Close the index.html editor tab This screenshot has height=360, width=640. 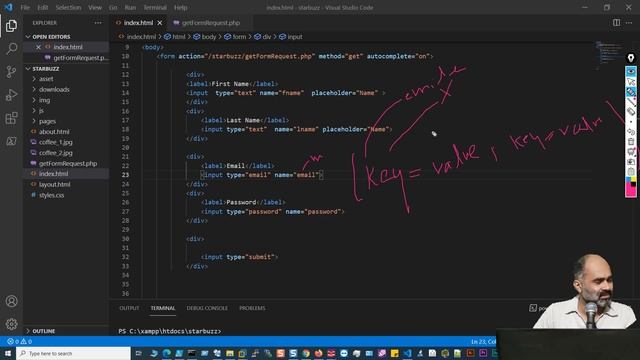pyautogui.click(x=160, y=23)
